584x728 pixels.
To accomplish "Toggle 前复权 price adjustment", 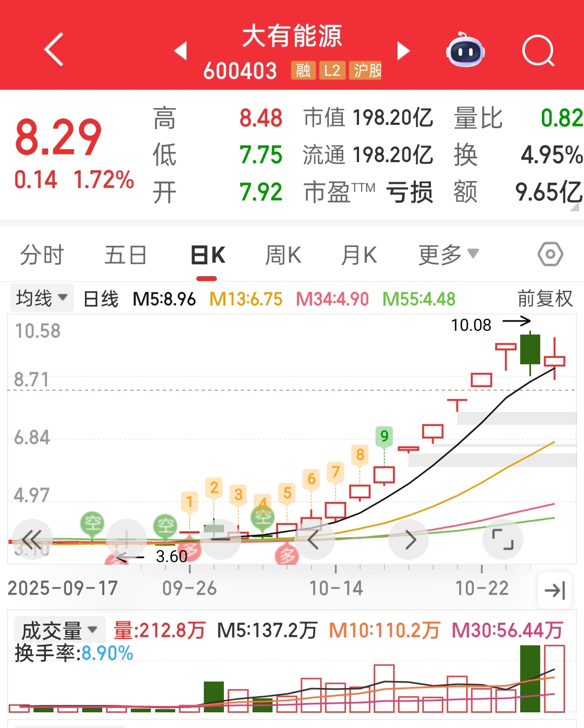I will tap(545, 298).
